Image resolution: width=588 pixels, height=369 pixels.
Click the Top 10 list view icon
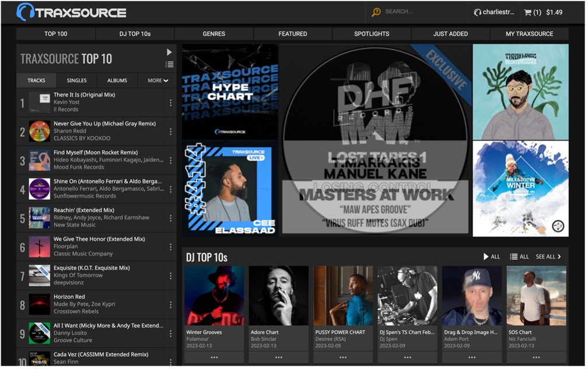point(170,64)
